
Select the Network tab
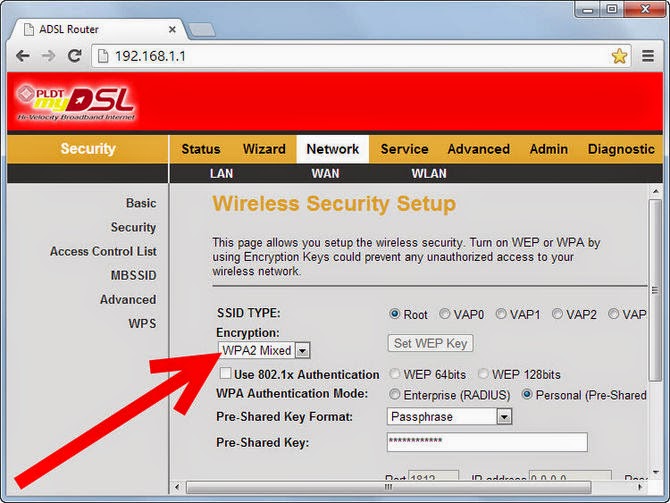(x=332, y=149)
